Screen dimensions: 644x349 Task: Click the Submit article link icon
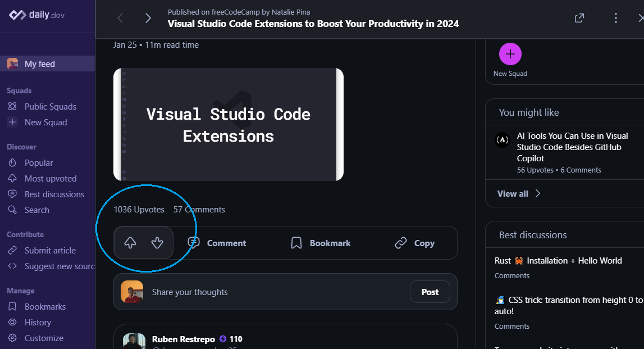coord(12,250)
